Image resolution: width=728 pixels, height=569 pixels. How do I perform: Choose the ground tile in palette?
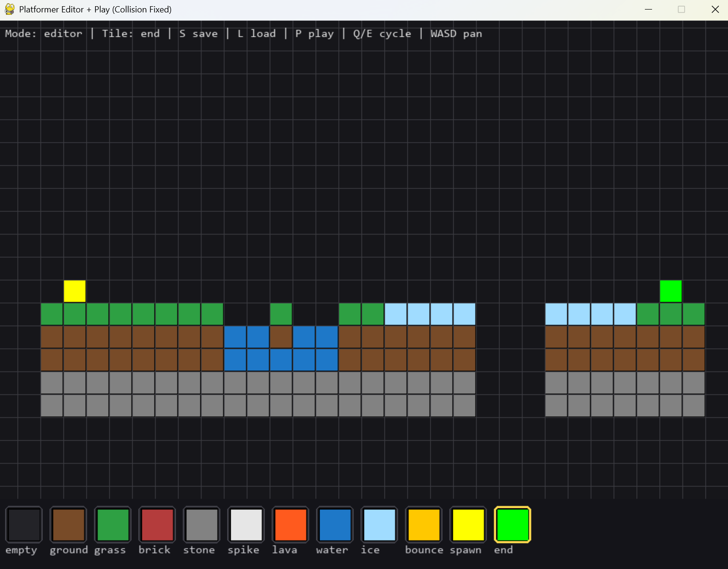(68, 525)
